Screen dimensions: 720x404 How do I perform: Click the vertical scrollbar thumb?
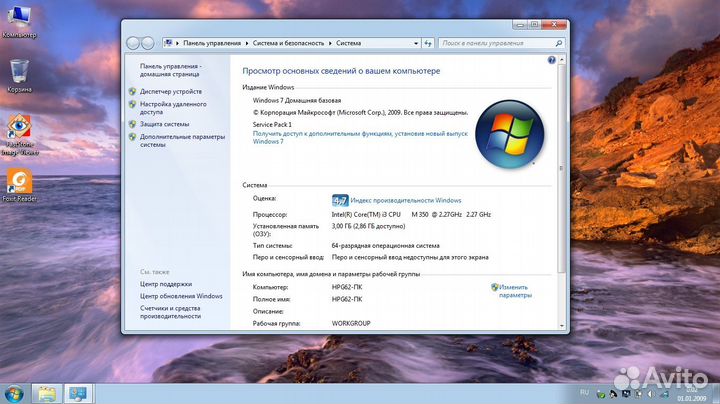pos(562,168)
